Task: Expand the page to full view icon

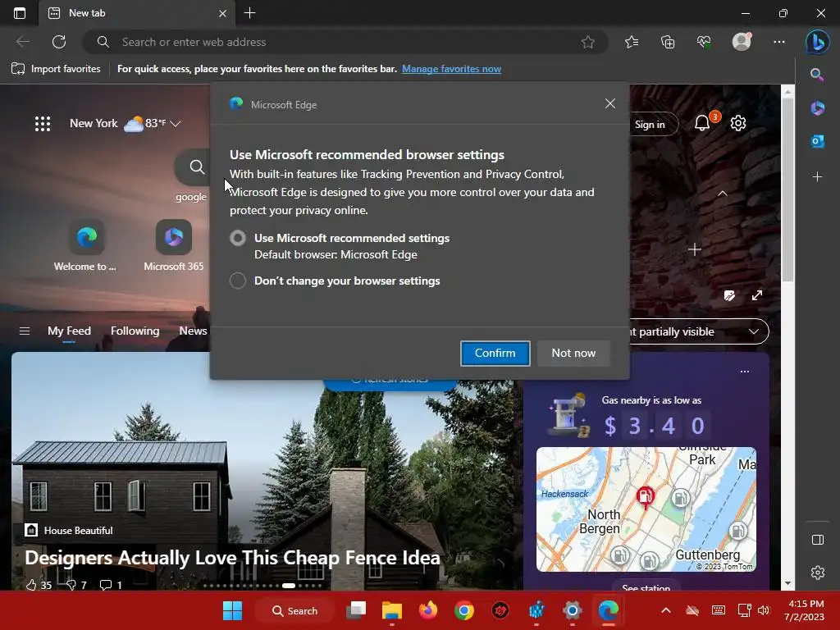Action: tap(757, 295)
